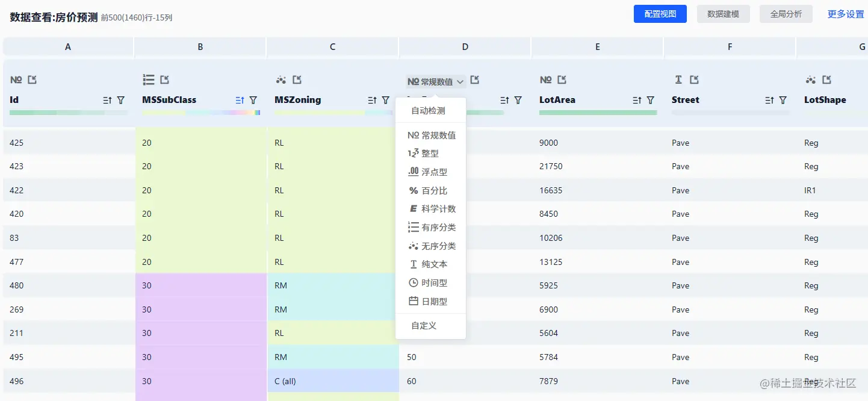
Task: Click the unordered-category type icon above MSZoning
Action: (281, 79)
